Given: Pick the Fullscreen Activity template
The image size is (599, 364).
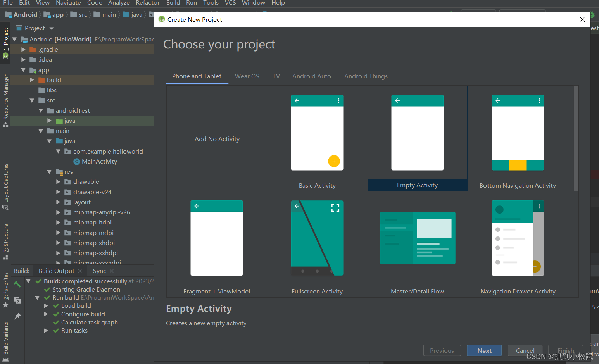Looking at the screenshot, I should pyautogui.click(x=317, y=238).
